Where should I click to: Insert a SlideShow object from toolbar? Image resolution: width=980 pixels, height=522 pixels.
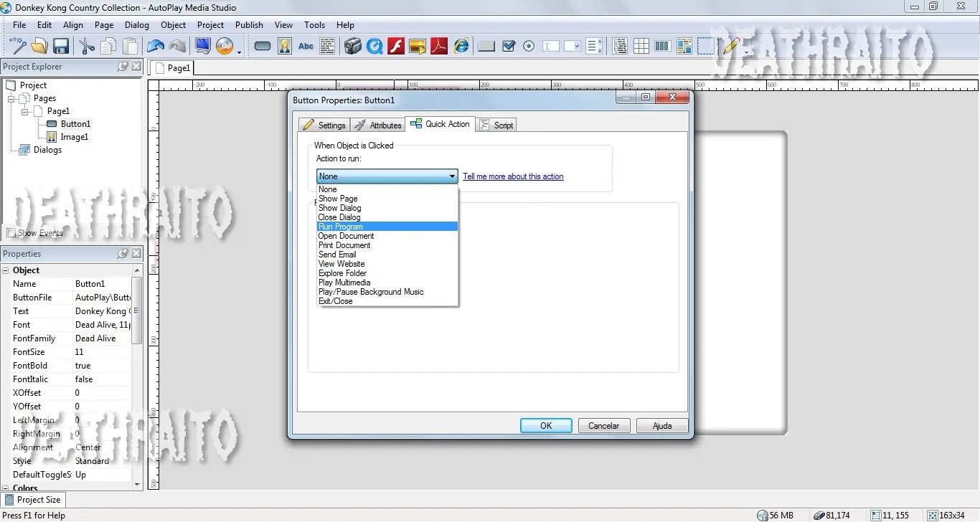coord(418,47)
